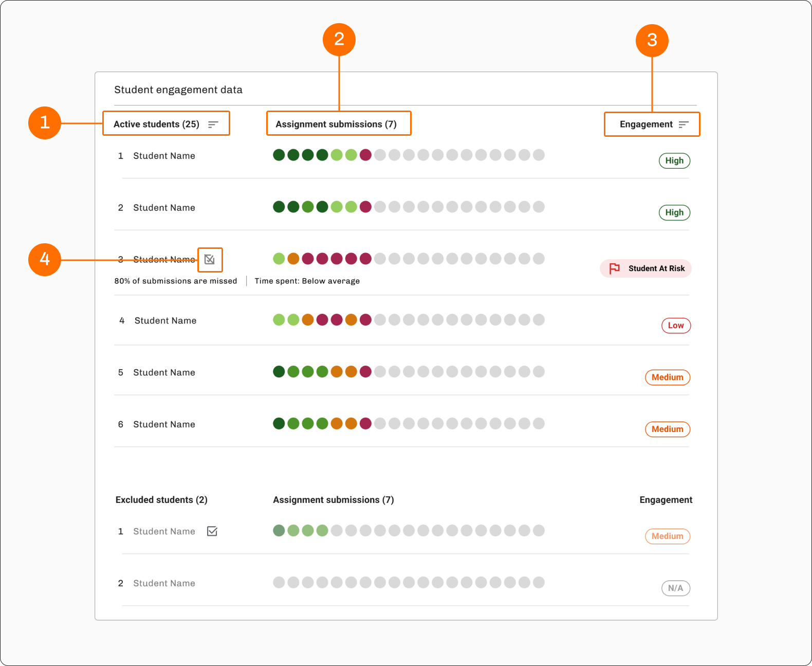Sort by Engagement column icon
The height and width of the screenshot is (666, 812).
(x=684, y=124)
